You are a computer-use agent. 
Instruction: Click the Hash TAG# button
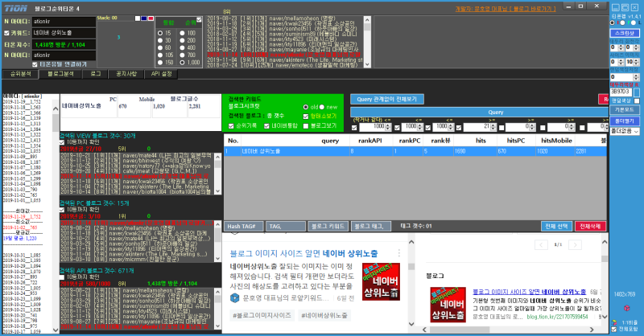[x=244, y=226]
